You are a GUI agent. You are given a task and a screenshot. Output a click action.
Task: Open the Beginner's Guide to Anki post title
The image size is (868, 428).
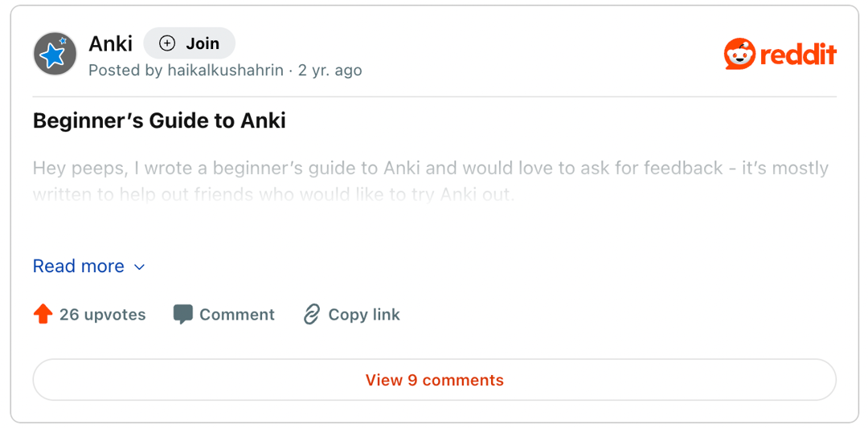pos(159,120)
